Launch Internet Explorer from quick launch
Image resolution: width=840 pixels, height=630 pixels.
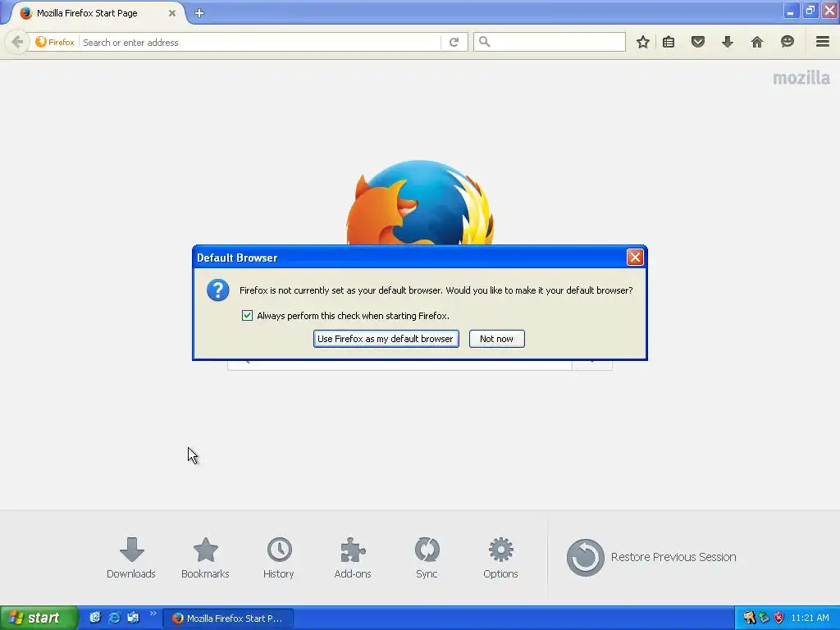pos(114,618)
